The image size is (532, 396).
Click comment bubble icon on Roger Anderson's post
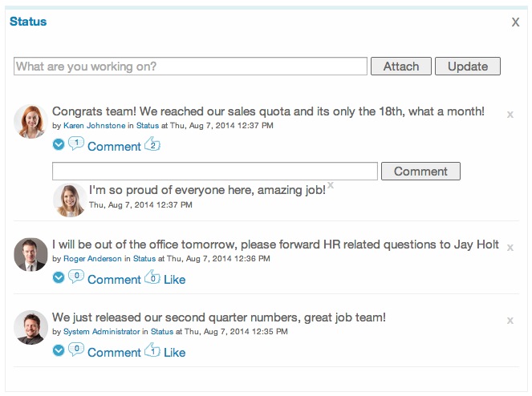pos(76,277)
